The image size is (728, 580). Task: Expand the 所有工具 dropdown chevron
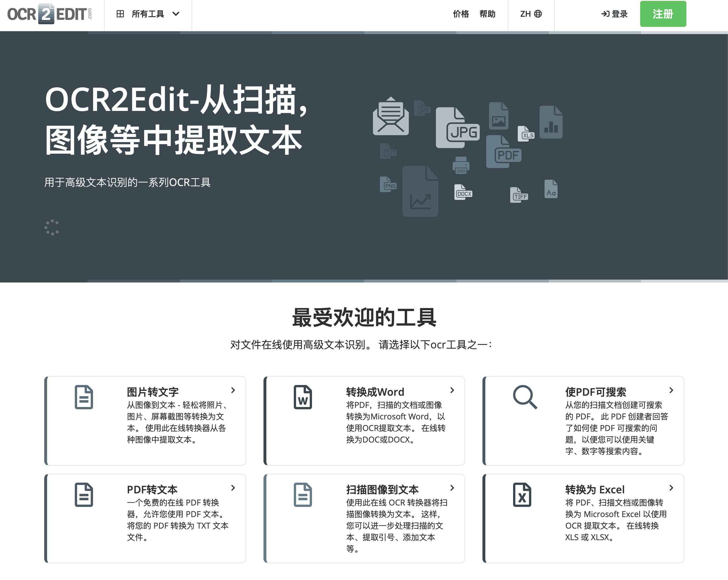click(176, 14)
